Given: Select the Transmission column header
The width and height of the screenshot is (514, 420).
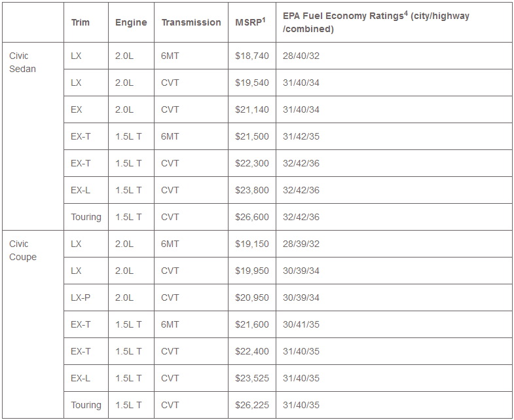Looking at the screenshot, I should click(191, 22).
